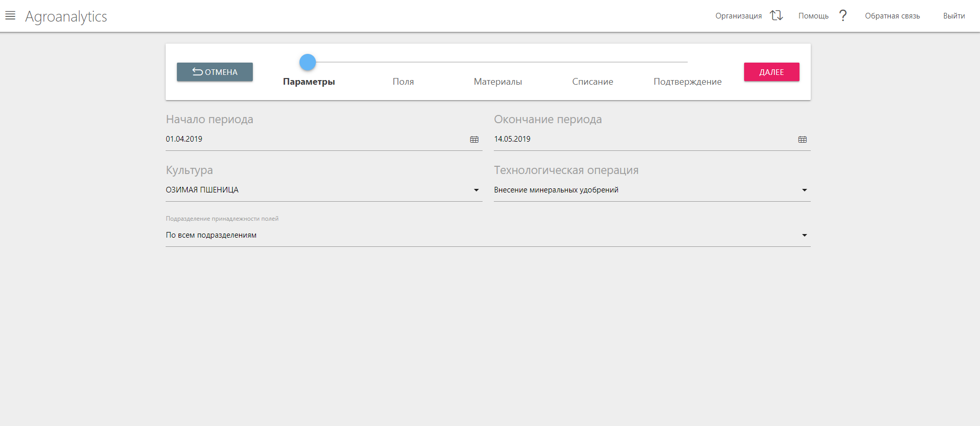Expand the Культура dropdown
This screenshot has height=426, width=980.
pos(476,190)
